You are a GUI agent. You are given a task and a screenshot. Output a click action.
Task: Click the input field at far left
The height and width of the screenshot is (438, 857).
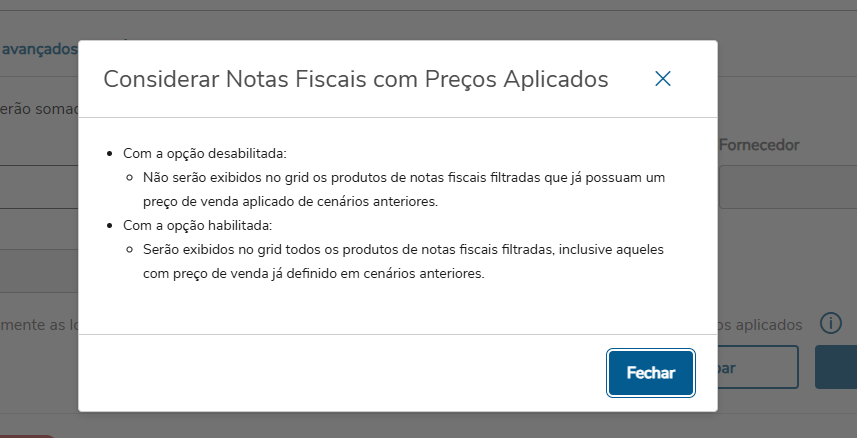click(x=38, y=187)
